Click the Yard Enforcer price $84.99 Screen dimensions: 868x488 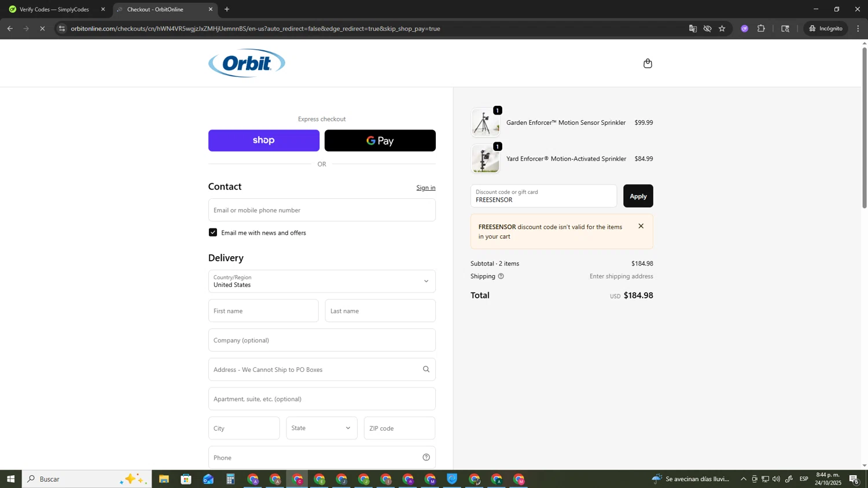pos(643,158)
